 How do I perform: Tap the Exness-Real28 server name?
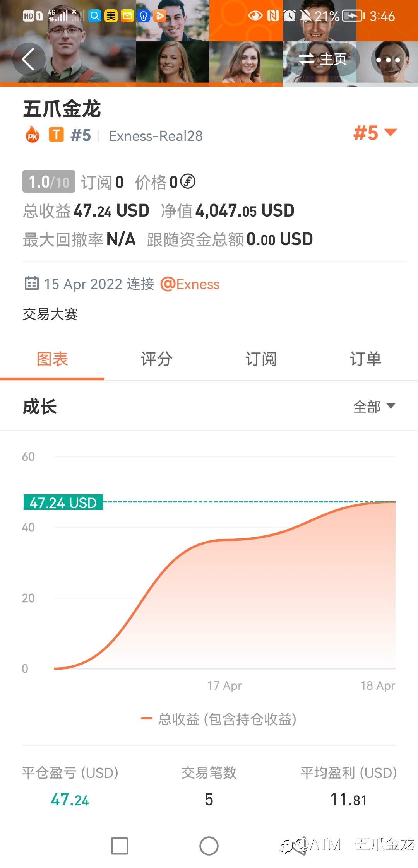(156, 136)
